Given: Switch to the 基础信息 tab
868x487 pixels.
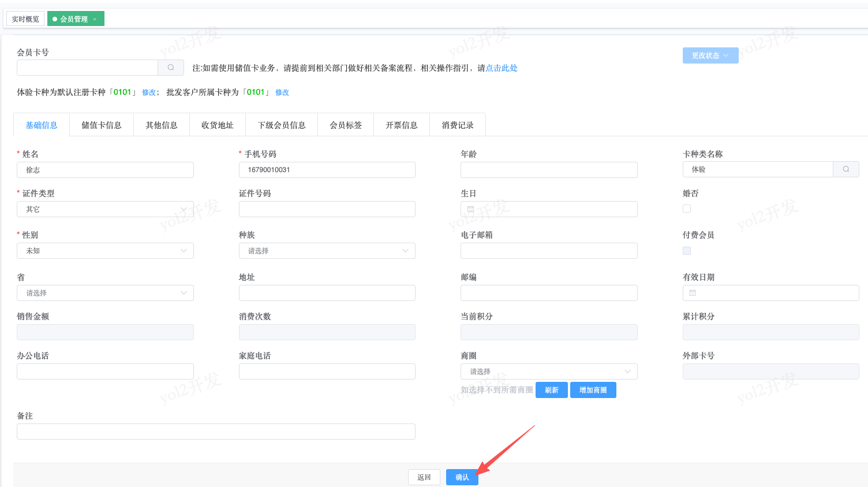Looking at the screenshot, I should [42, 125].
